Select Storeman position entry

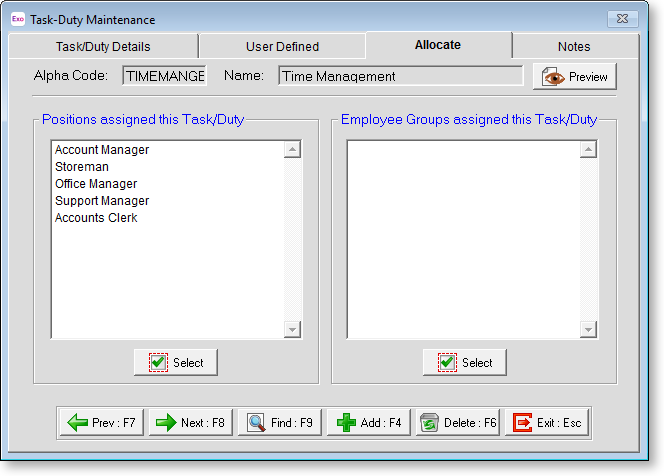(82, 167)
